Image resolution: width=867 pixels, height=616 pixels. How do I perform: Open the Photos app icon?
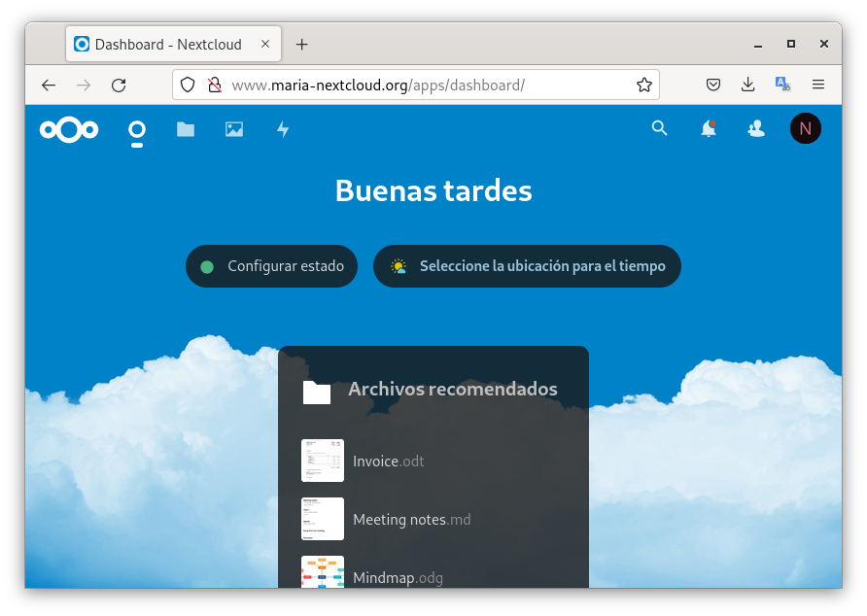234,129
